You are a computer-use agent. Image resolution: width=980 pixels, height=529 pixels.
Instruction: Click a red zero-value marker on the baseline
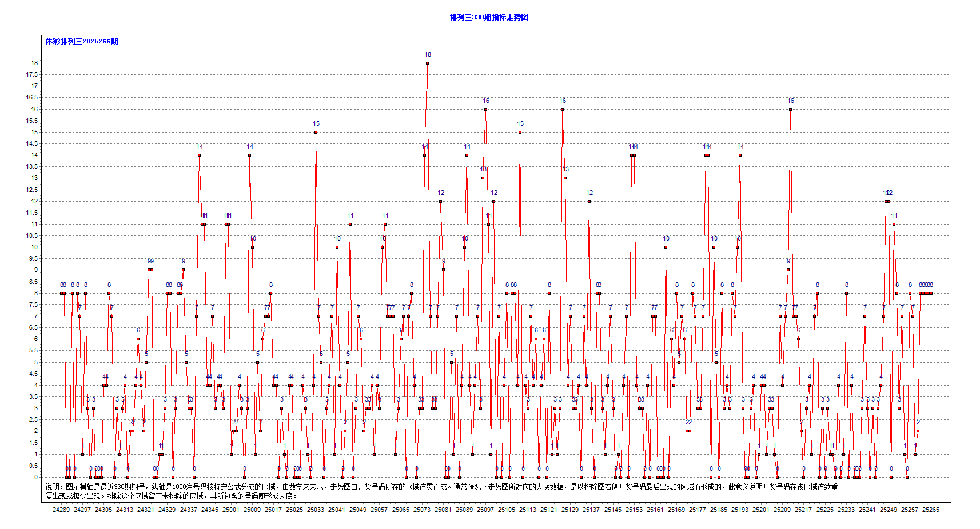click(67, 476)
